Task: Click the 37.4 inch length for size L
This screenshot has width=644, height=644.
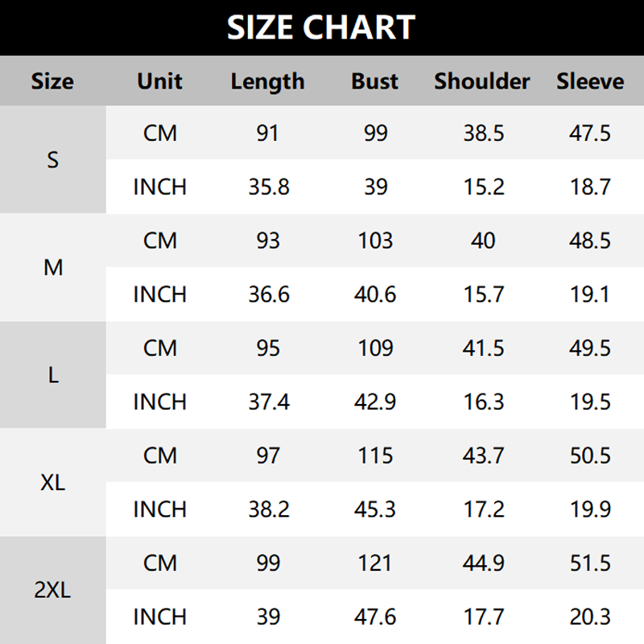Action: pyautogui.click(x=268, y=402)
